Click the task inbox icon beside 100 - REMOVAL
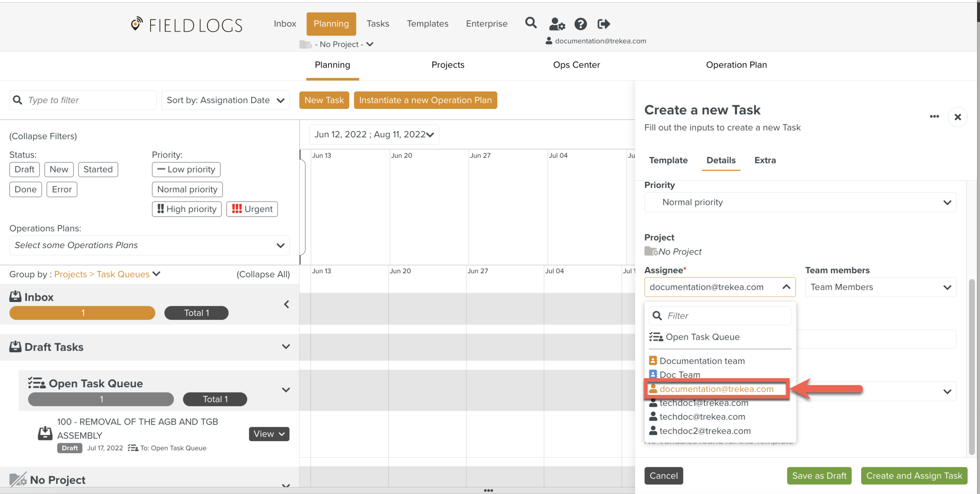The image size is (980, 494). pos(45,433)
